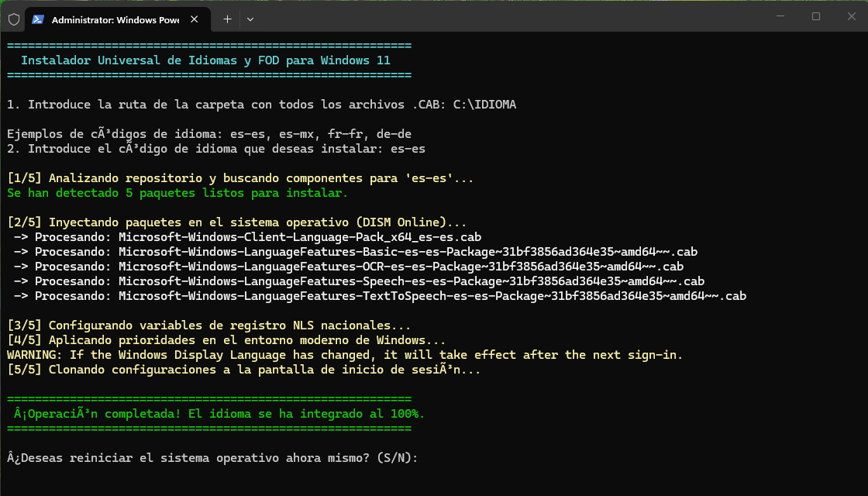The height and width of the screenshot is (496, 868).
Task: Click the '¿Deseas reiniciar el sistema' prompt
Action: coord(212,458)
